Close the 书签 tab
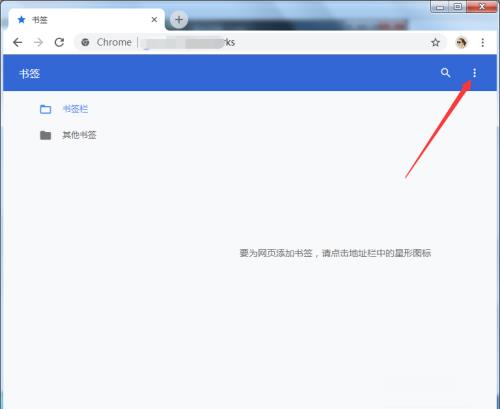 pyautogui.click(x=154, y=20)
